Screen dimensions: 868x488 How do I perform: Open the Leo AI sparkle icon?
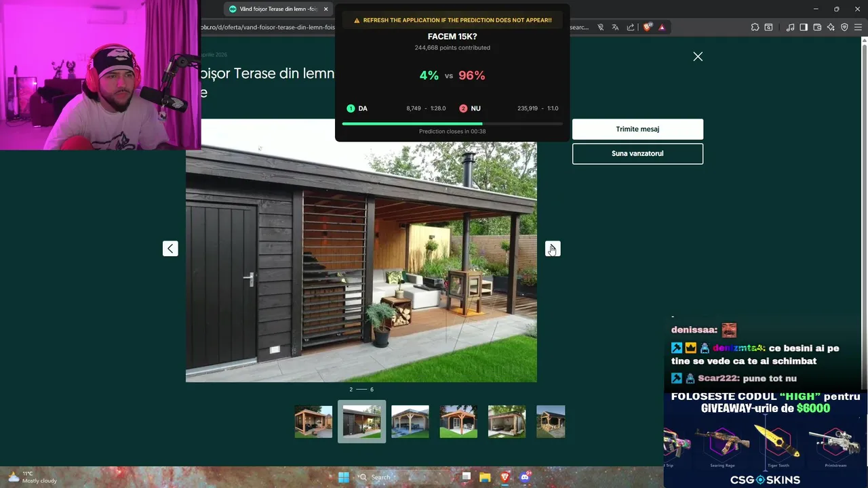coord(831,27)
